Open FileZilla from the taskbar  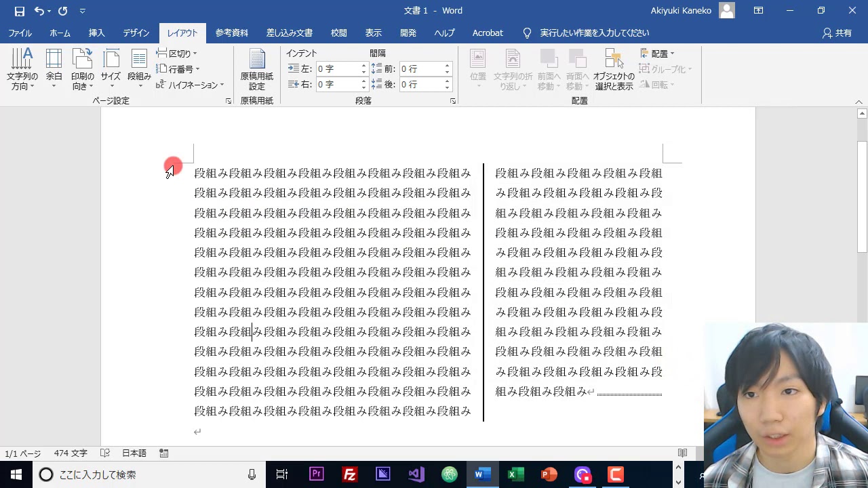click(349, 474)
